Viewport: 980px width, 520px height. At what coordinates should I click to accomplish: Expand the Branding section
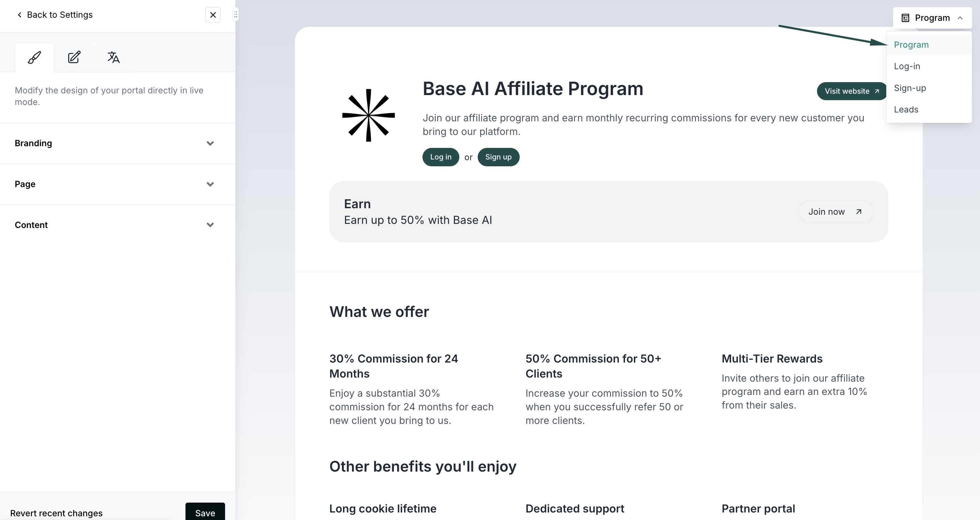210,143
